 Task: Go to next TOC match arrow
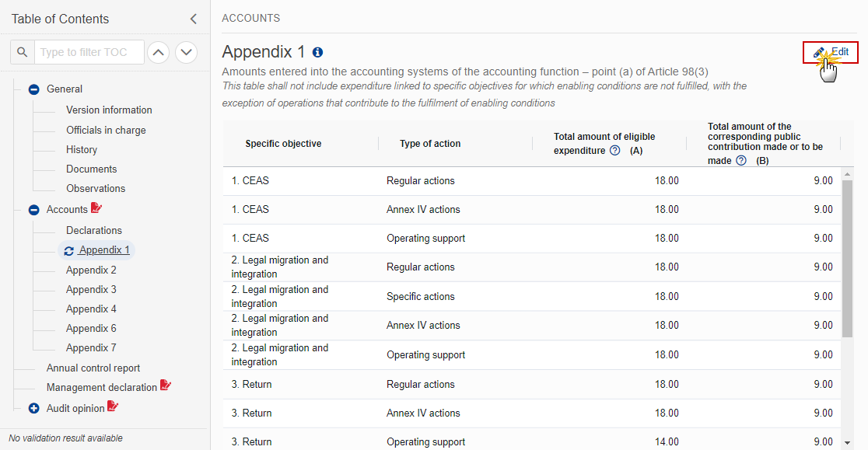pos(187,53)
